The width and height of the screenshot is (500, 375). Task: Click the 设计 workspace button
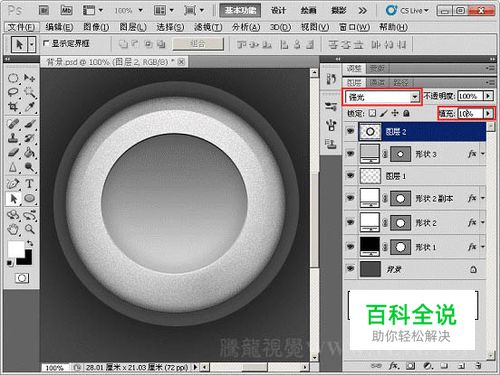(x=278, y=10)
